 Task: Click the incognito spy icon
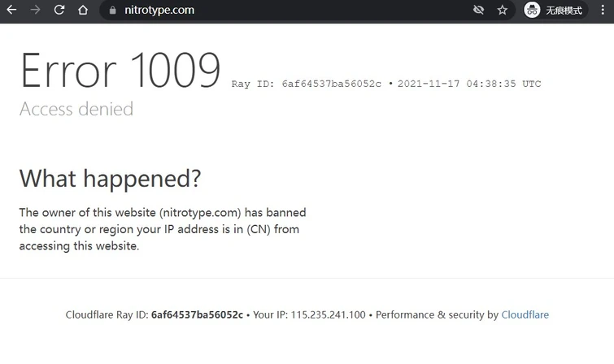[x=533, y=11]
